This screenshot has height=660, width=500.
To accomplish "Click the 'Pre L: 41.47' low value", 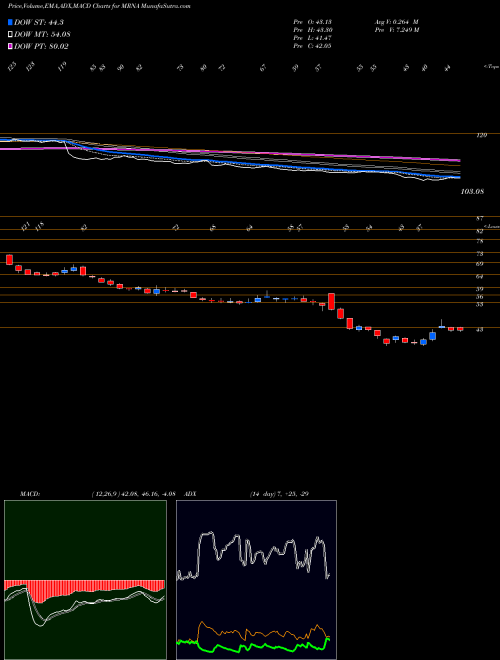I will click(x=312, y=38).
